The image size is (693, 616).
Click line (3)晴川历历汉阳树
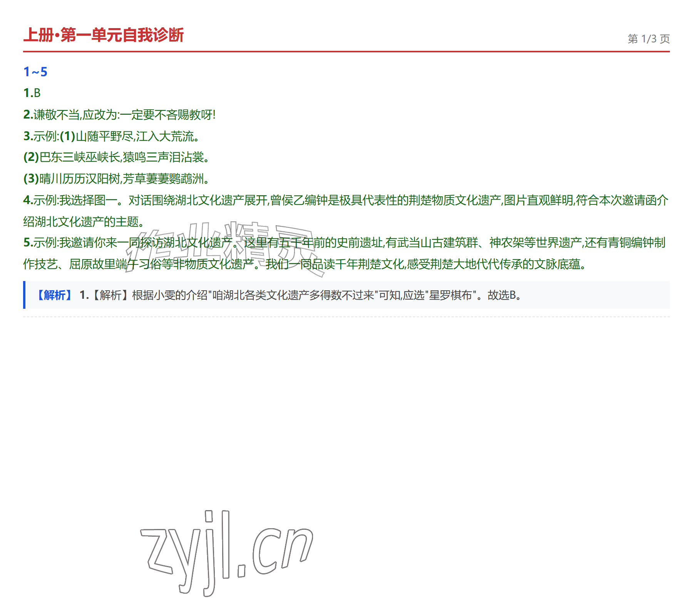(117, 179)
